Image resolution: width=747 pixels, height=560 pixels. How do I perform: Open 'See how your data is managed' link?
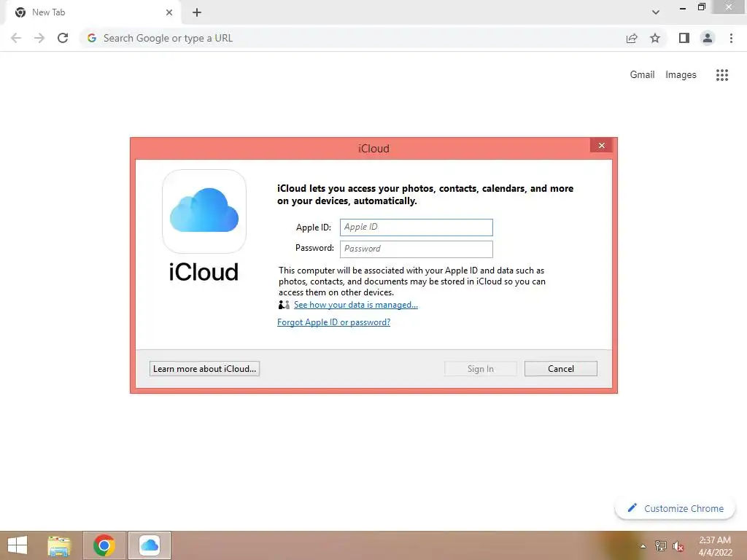point(355,305)
